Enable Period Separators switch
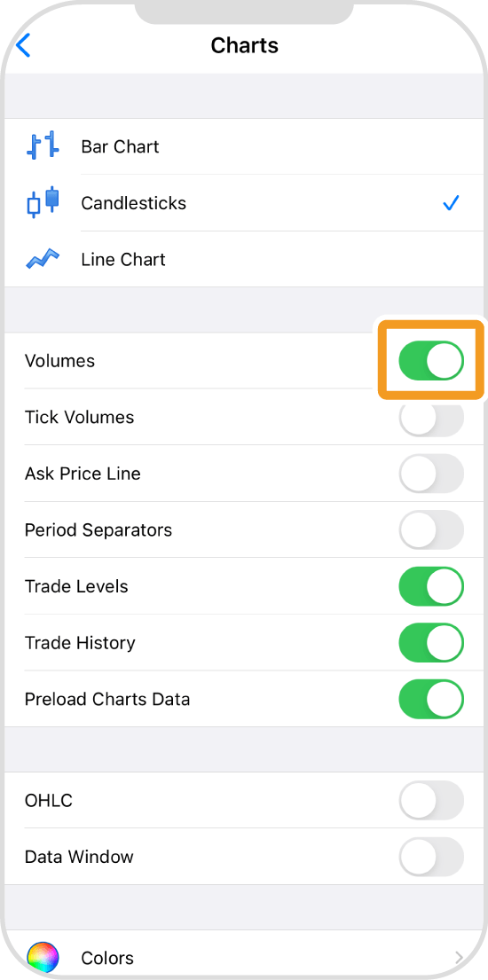This screenshot has width=488, height=980. click(x=432, y=530)
